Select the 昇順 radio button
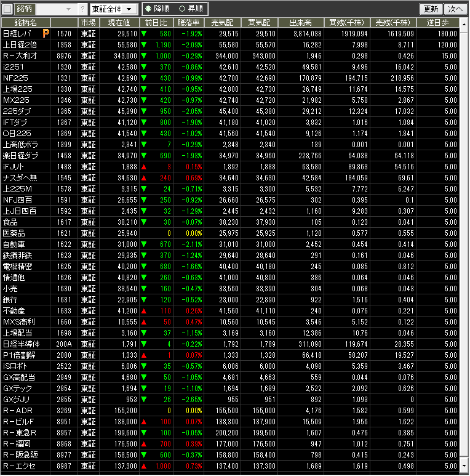 (182, 9)
